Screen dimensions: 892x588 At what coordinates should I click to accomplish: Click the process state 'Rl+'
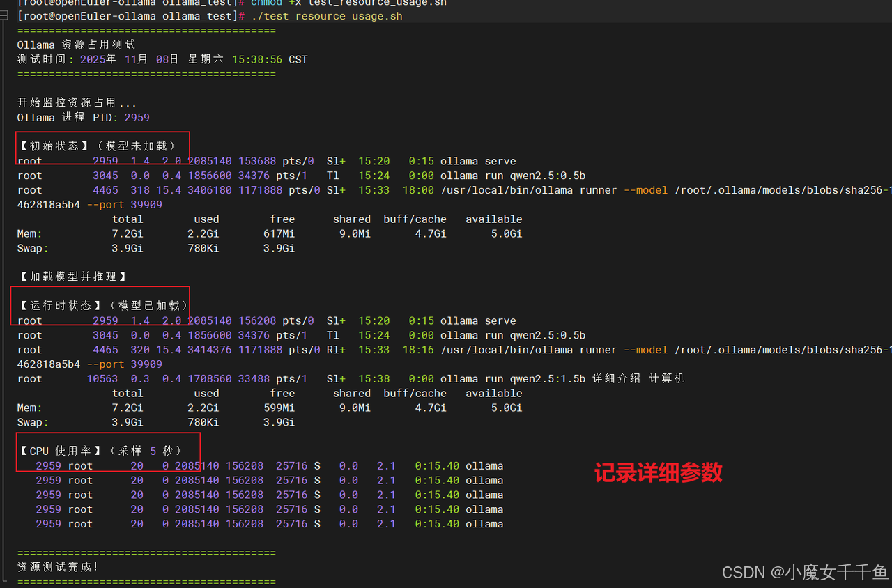336,350
